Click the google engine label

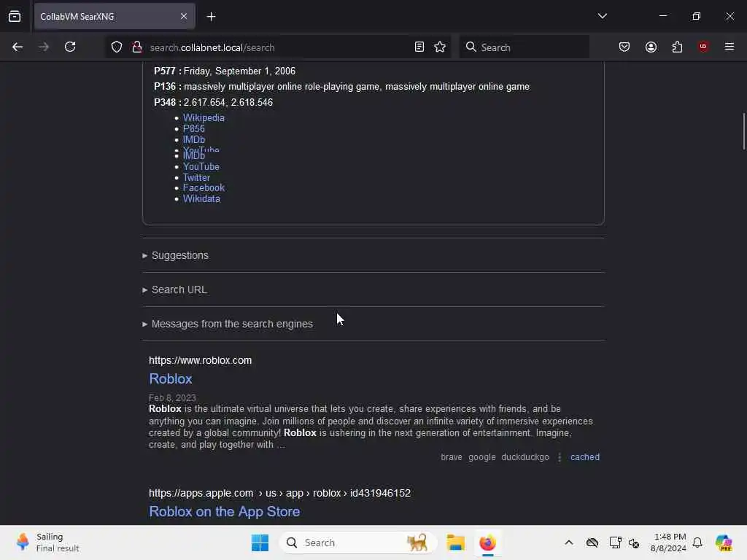coord(481,457)
